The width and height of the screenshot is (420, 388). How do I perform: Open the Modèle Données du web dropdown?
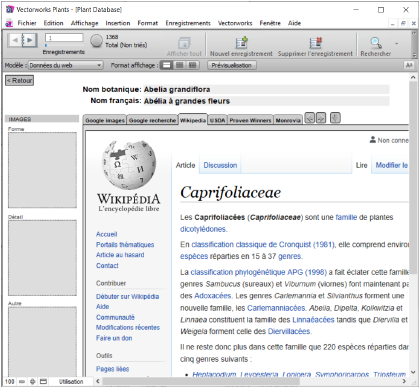click(x=65, y=65)
